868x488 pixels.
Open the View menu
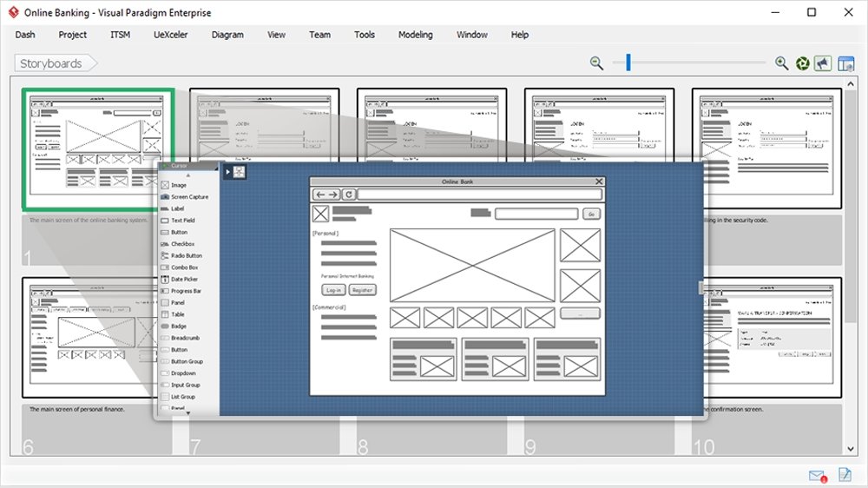pyautogui.click(x=276, y=35)
